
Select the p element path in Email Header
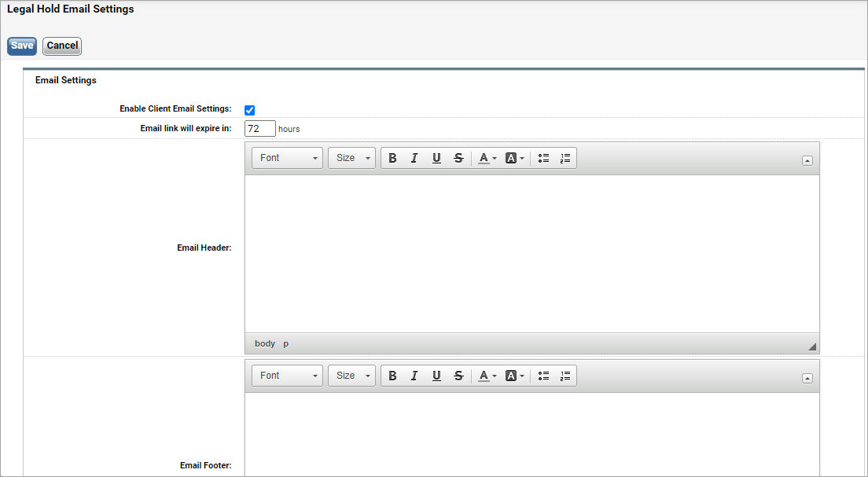pos(285,343)
